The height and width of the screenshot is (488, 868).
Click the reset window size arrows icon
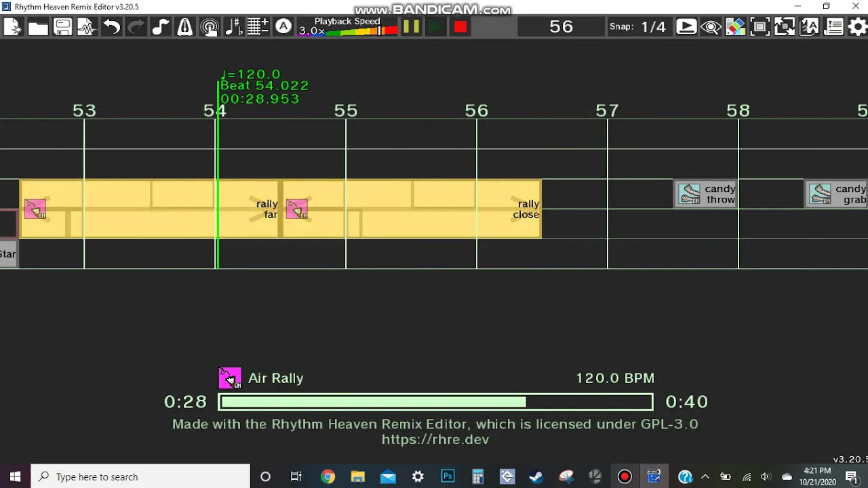pos(785,27)
